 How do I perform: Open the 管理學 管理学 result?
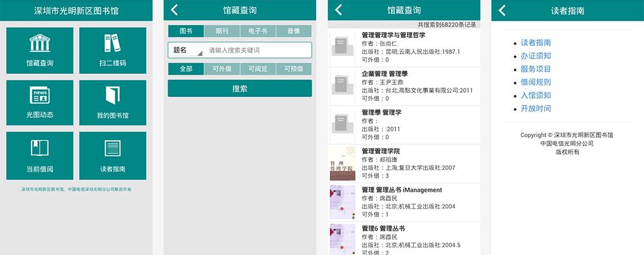click(x=404, y=125)
